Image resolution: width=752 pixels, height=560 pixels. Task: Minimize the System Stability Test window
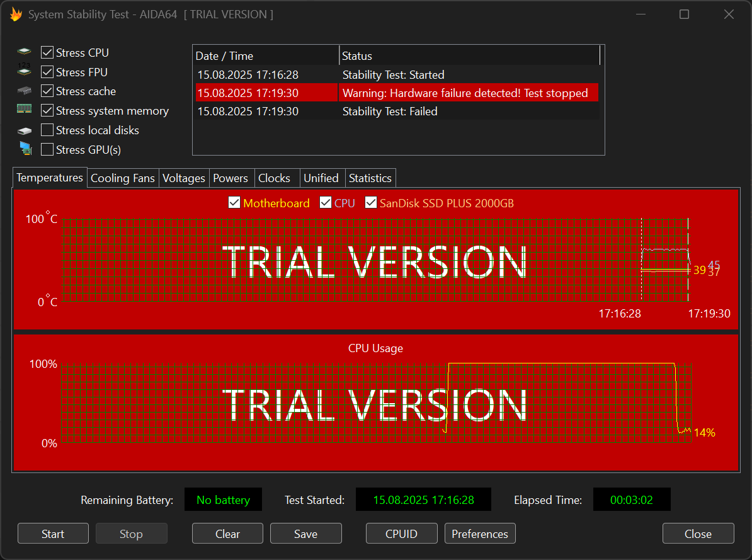point(641,14)
